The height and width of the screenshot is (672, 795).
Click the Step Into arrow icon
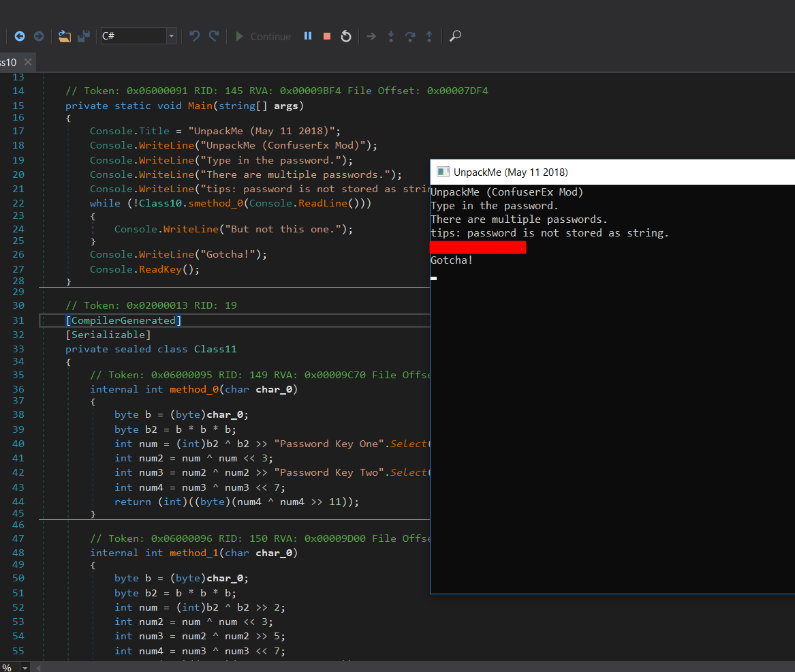click(x=391, y=36)
